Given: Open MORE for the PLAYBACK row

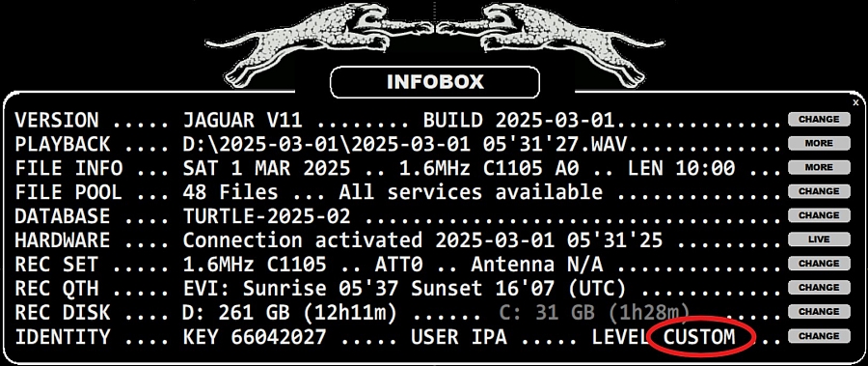Looking at the screenshot, I should 819,143.
